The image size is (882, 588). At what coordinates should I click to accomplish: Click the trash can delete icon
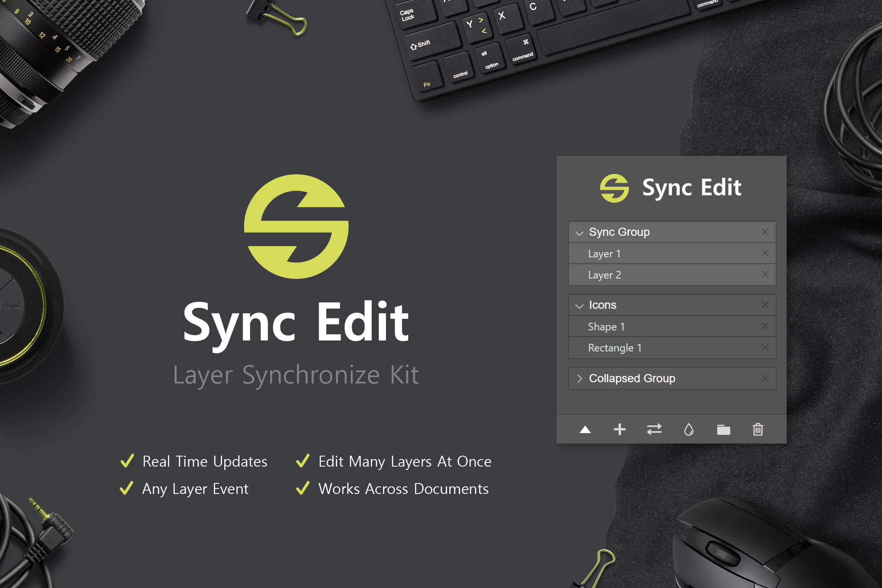click(x=758, y=429)
